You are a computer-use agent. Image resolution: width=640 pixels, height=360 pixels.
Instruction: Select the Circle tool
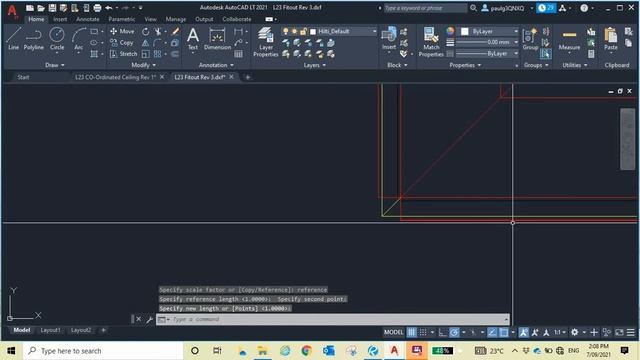click(57, 39)
